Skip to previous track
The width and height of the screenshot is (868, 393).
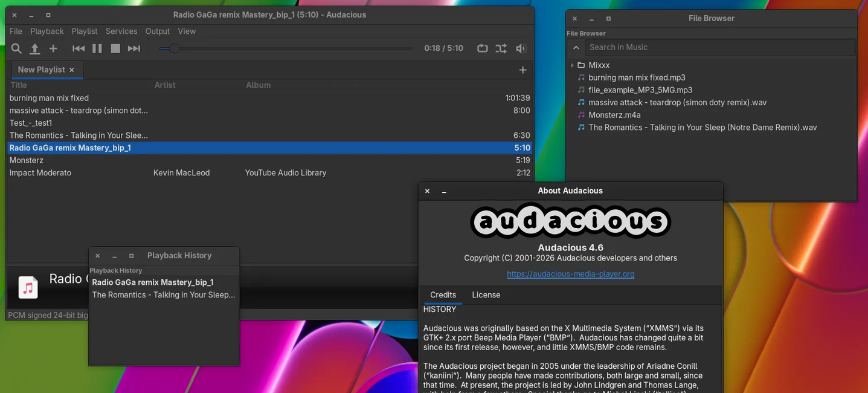[x=79, y=48]
